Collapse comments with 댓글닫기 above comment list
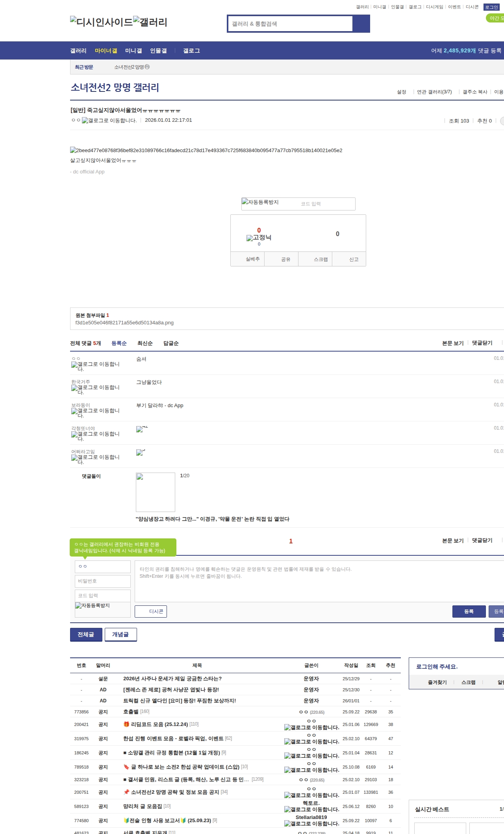 pos(482,343)
